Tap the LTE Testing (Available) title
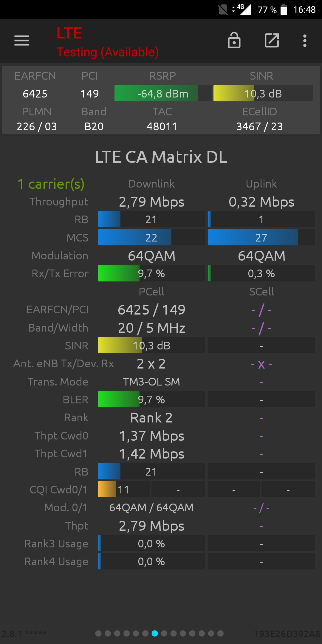Image resolution: width=322 pixels, height=644 pixels. coord(108,42)
